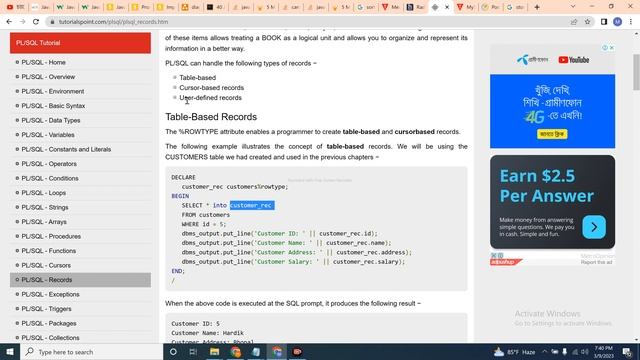
Task: Switch to the 'Pro' tab
Action: coord(141,7)
